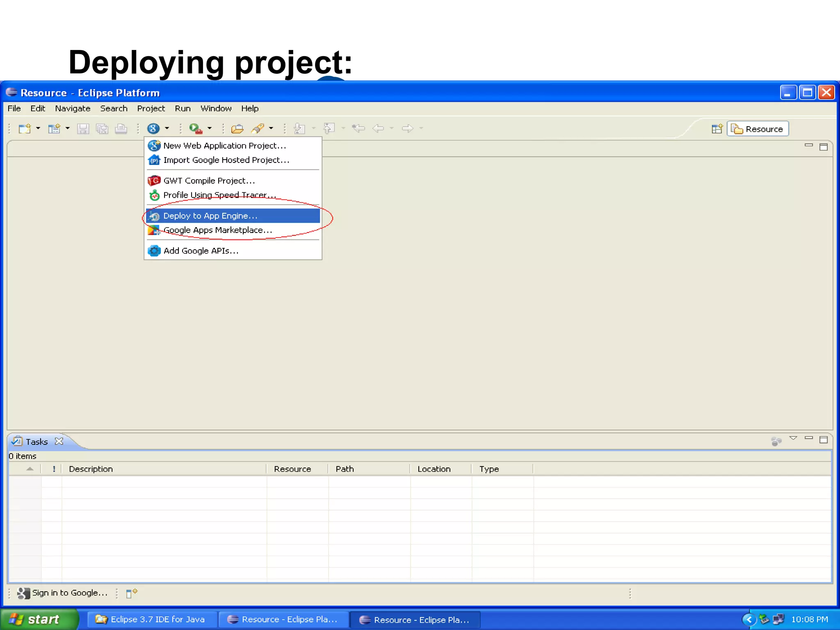
Task: Click the Back navigation arrow
Action: pos(378,129)
